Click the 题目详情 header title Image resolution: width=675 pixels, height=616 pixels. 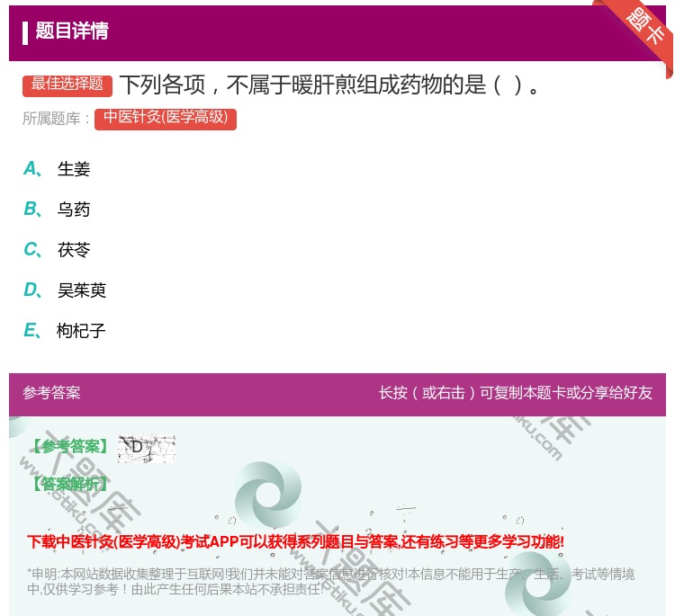72,31
